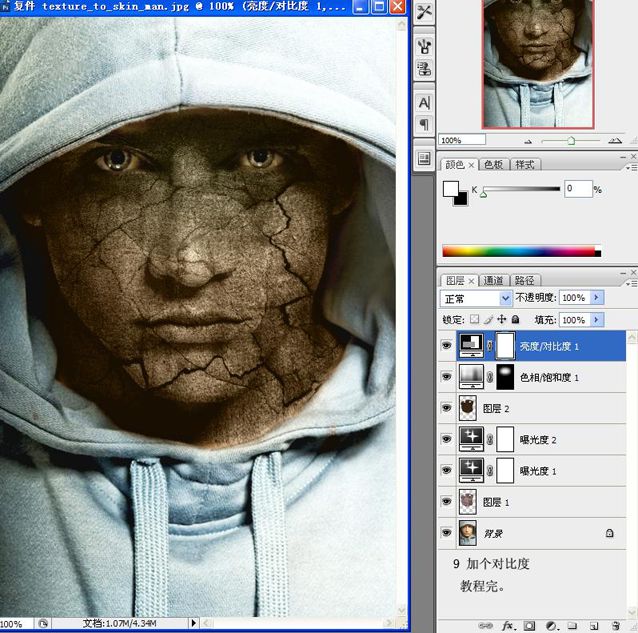Toggle visibility of 曝光度 2 layer
Image resolution: width=638 pixels, height=633 pixels.
[446, 439]
